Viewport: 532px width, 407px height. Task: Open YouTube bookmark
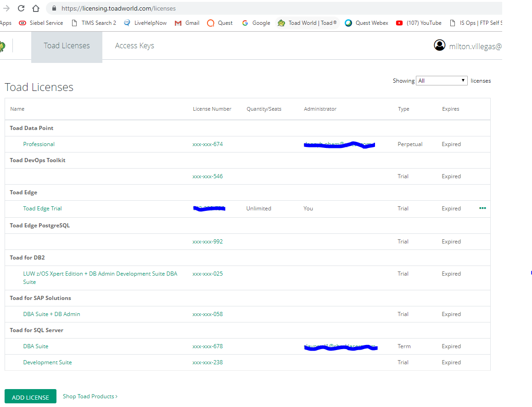[x=419, y=23]
